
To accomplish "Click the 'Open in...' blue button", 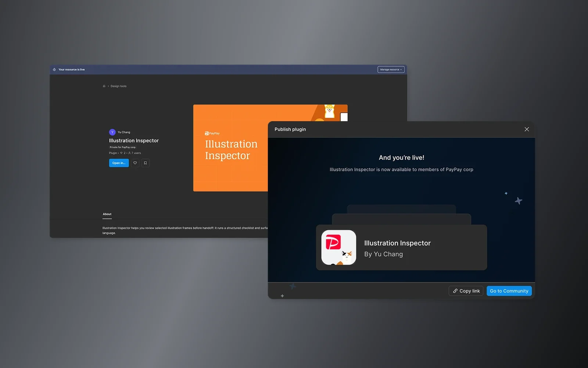I will click(x=119, y=163).
